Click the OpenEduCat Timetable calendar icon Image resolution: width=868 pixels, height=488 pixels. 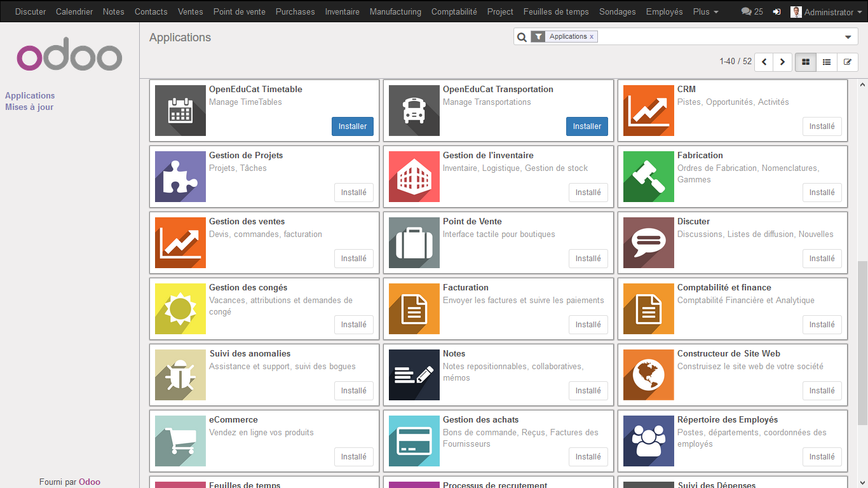tap(180, 111)
